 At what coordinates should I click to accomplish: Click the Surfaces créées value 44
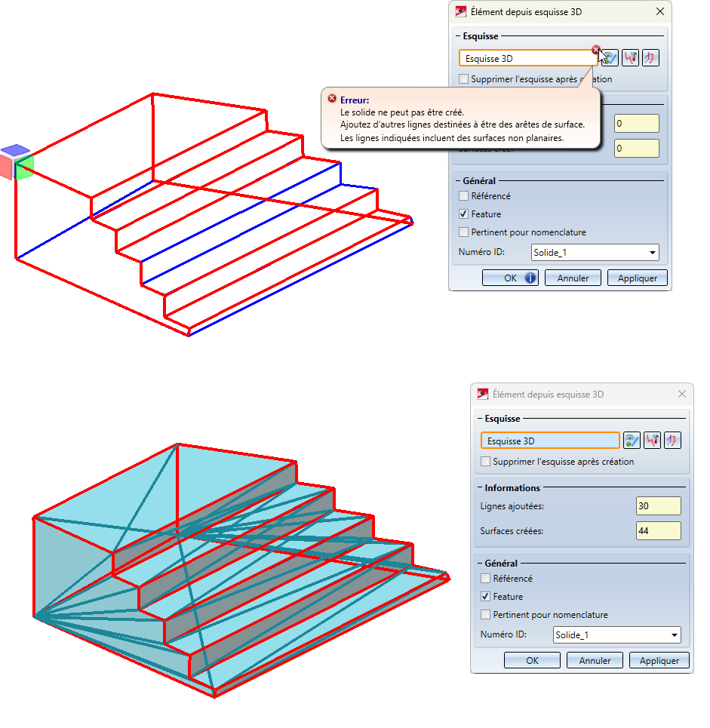pos(659,530)
